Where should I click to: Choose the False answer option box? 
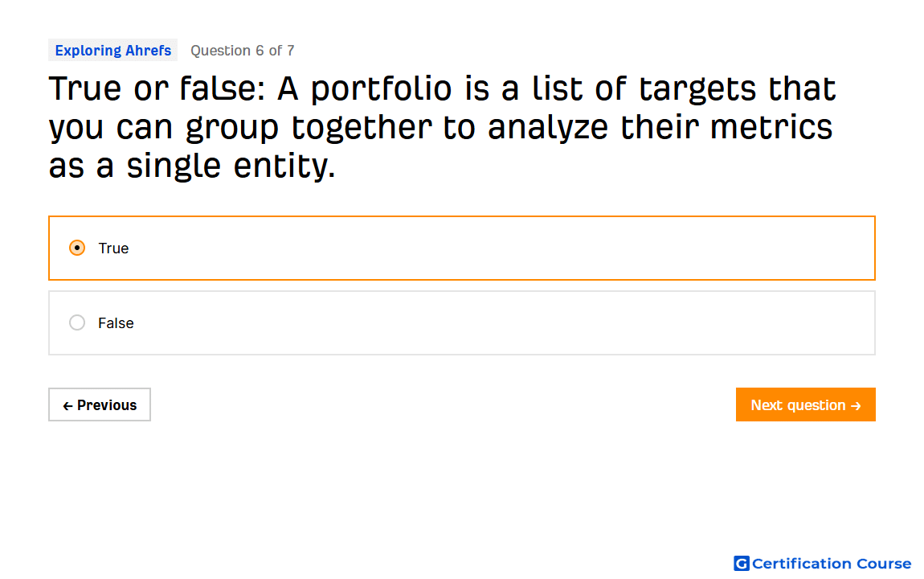[x=461, y=322]
